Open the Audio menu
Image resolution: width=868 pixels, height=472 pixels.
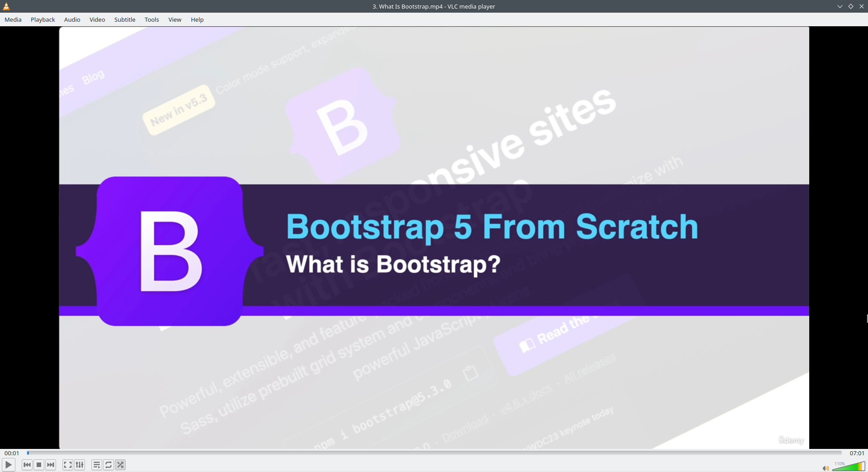(71, 19)
